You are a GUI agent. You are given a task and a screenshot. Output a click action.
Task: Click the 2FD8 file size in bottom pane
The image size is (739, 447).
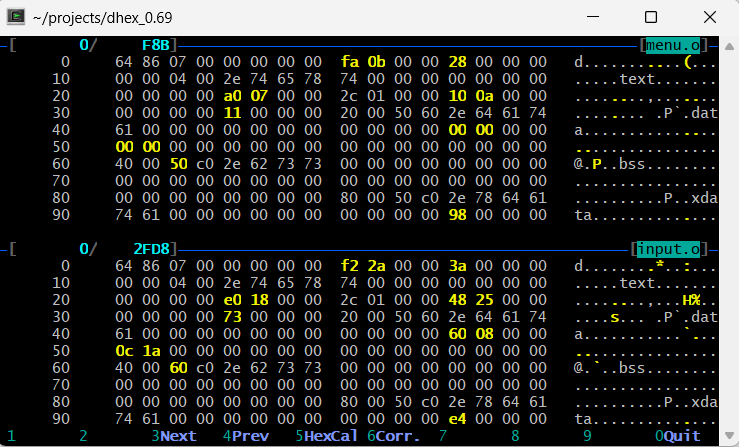(x=153, y=248)
